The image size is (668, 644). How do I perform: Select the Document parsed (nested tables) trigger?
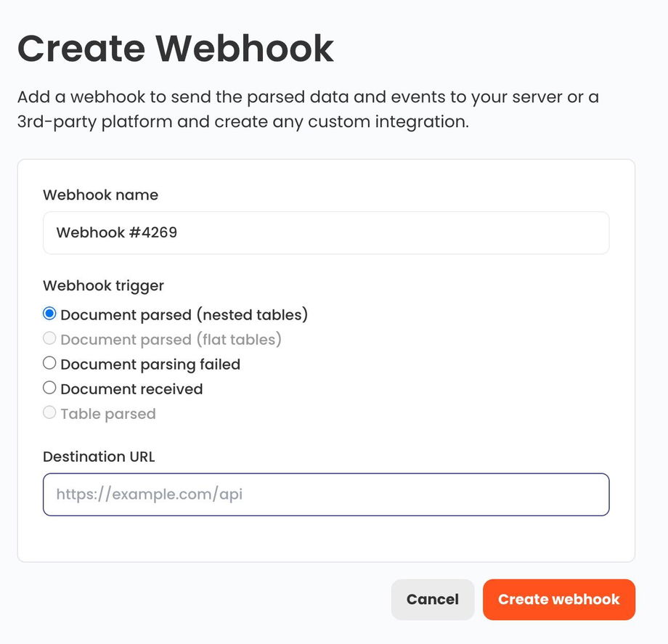49,314
